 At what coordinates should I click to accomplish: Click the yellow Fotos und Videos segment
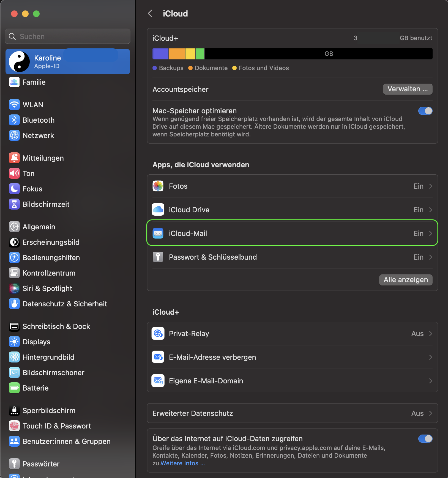pyautogui.click(x=190, y=54)
